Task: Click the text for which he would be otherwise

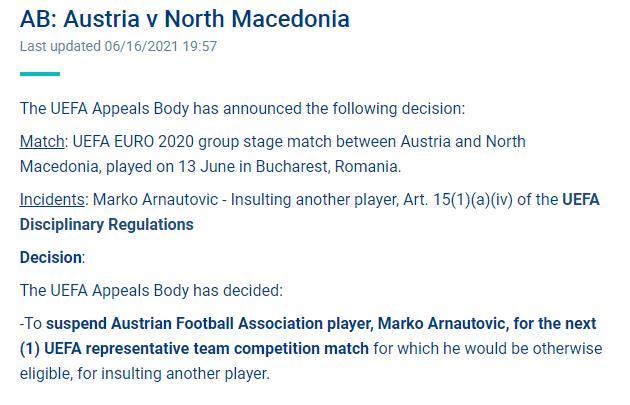Action: pos(488,349)
